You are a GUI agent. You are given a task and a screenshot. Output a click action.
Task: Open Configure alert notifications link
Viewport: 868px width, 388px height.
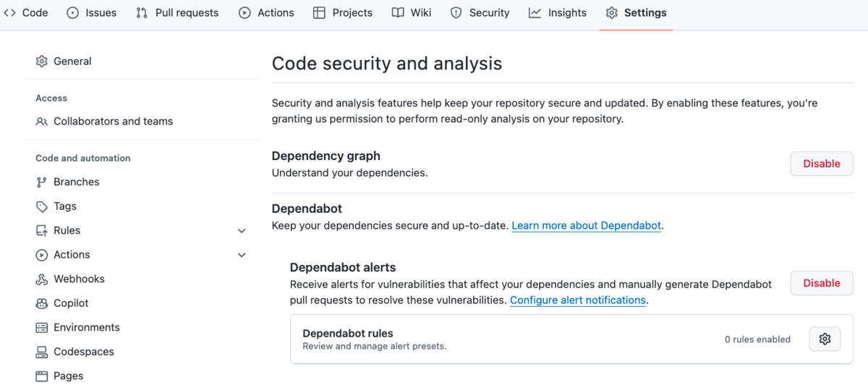pos(578,300)
